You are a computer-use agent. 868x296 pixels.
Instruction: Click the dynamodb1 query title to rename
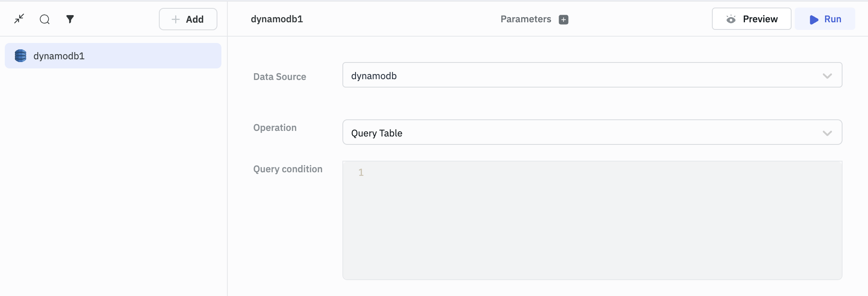tap(277, 19)
